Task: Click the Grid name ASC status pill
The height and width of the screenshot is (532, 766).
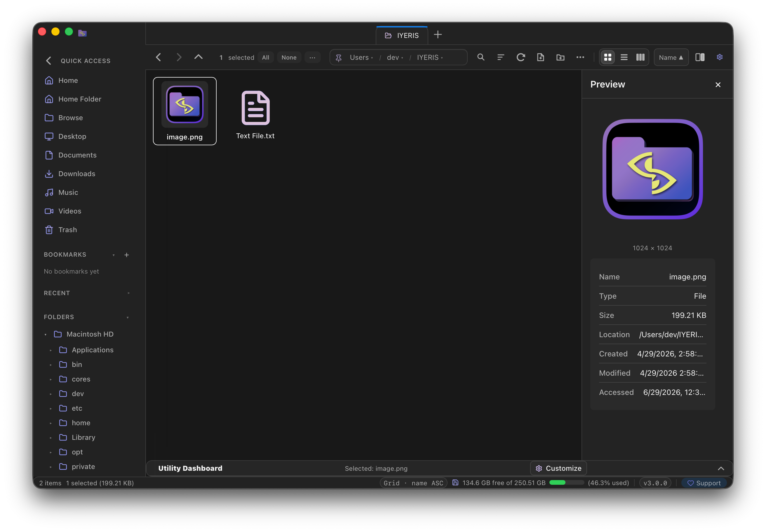Action: [x=413, y=483]
